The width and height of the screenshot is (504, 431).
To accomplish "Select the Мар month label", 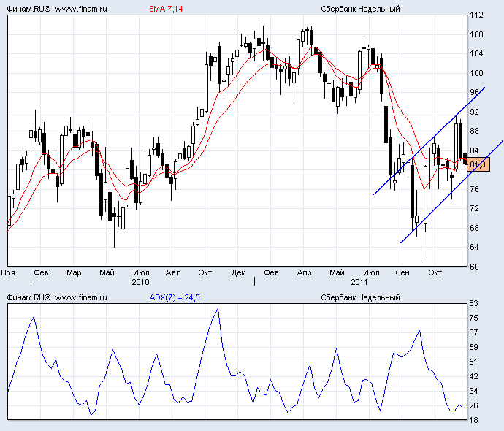I will click(74, 273).
